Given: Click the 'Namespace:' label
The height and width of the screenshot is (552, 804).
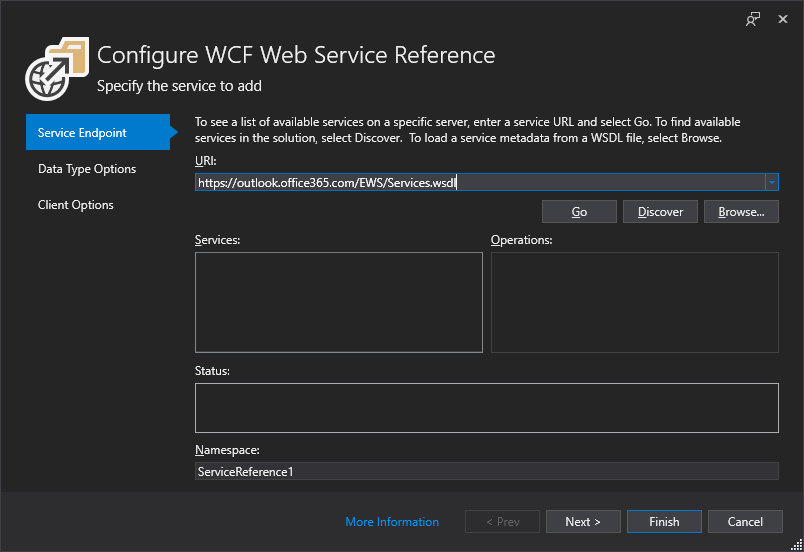Looking at the screenshot, I should [227, 449].
